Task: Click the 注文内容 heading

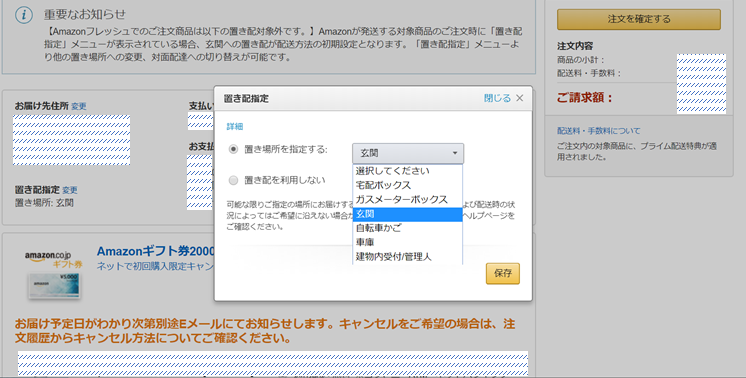Action: pyautogui.click(x=575, y=46)
